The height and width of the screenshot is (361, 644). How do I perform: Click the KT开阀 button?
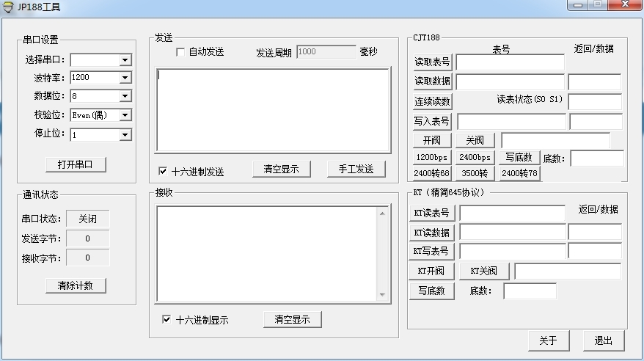click(432, 271)
